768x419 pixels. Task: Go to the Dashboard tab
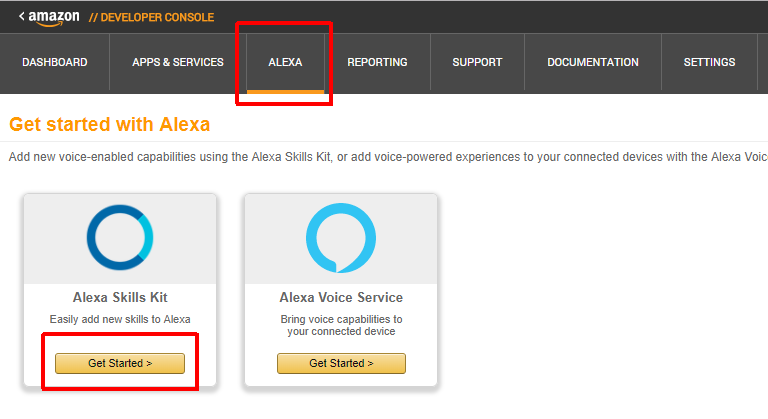55,62
